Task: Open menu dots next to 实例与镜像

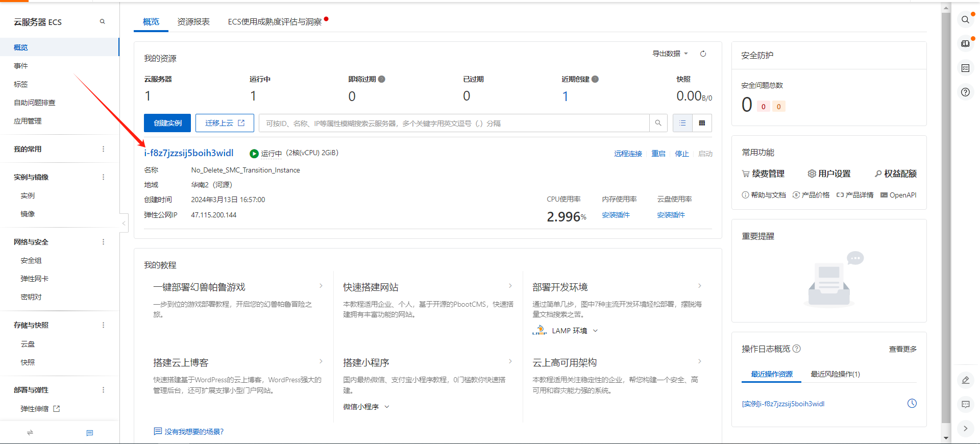Action: coord(103,177)
